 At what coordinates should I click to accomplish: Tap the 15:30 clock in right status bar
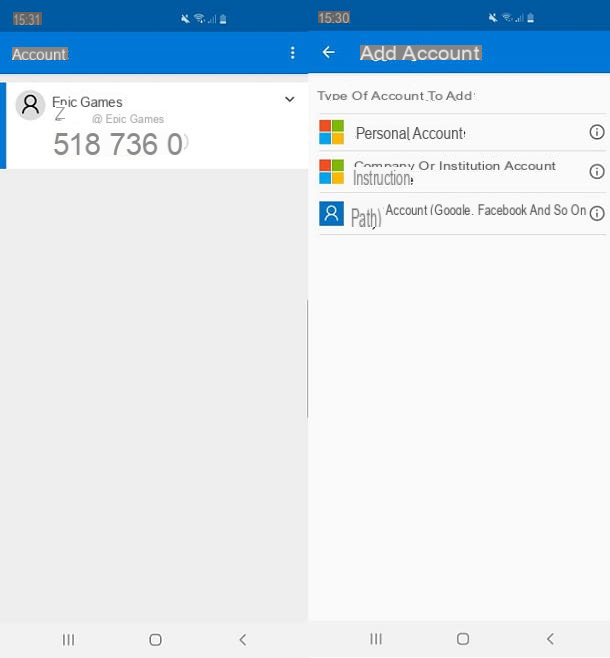pyautogui.click(x=334, y=18)
